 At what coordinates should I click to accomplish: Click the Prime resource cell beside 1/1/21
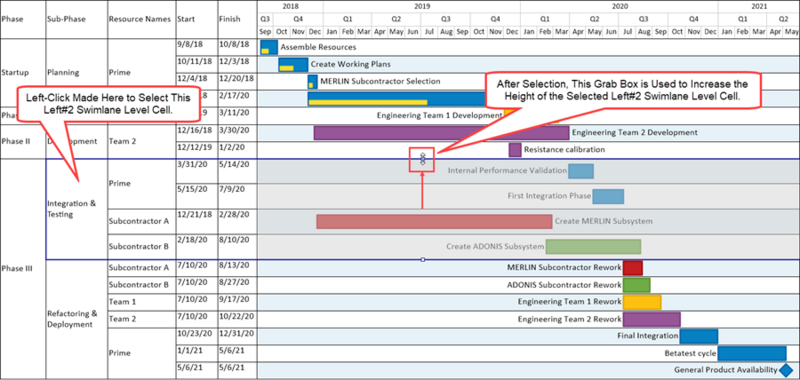click(141, 353)
